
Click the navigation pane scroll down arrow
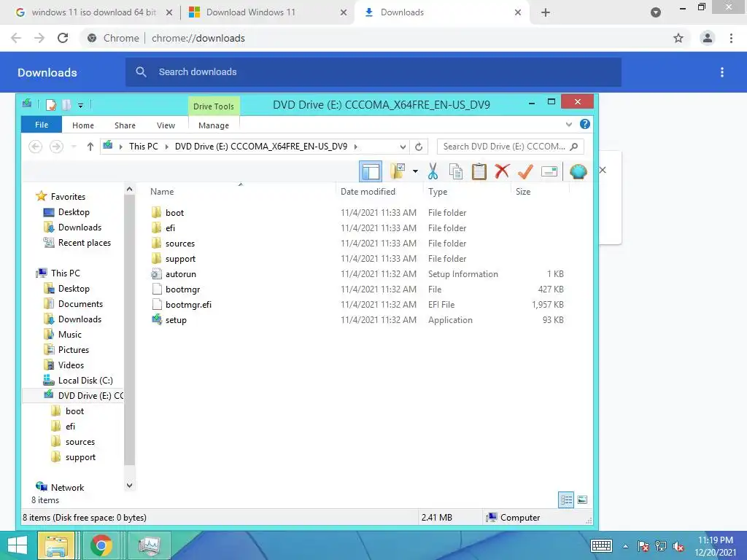tap(130, 486)
